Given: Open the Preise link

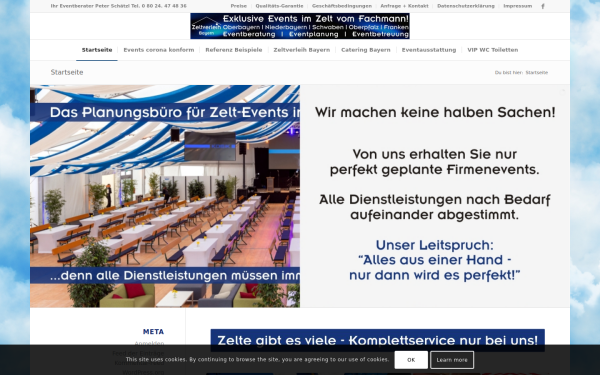Looking at the screenshot, I should click(238, 6).
